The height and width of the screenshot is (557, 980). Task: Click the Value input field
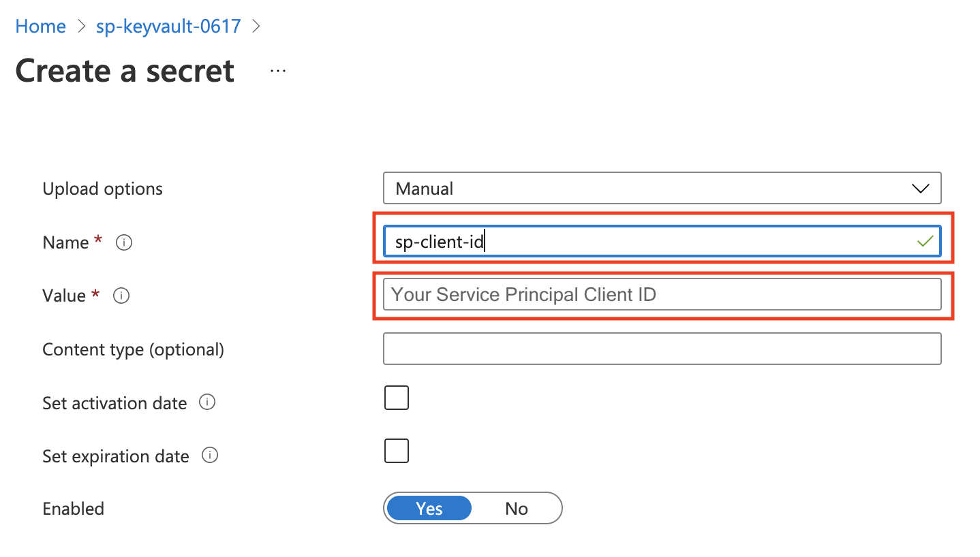pyautogui.click(x=662, y=294)
